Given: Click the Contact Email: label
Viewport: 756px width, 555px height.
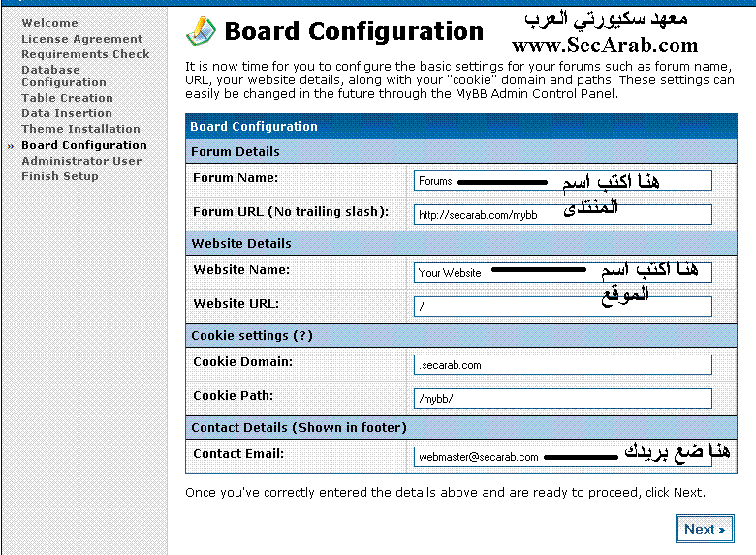Looking at the screenshot, I should [238, 453].
